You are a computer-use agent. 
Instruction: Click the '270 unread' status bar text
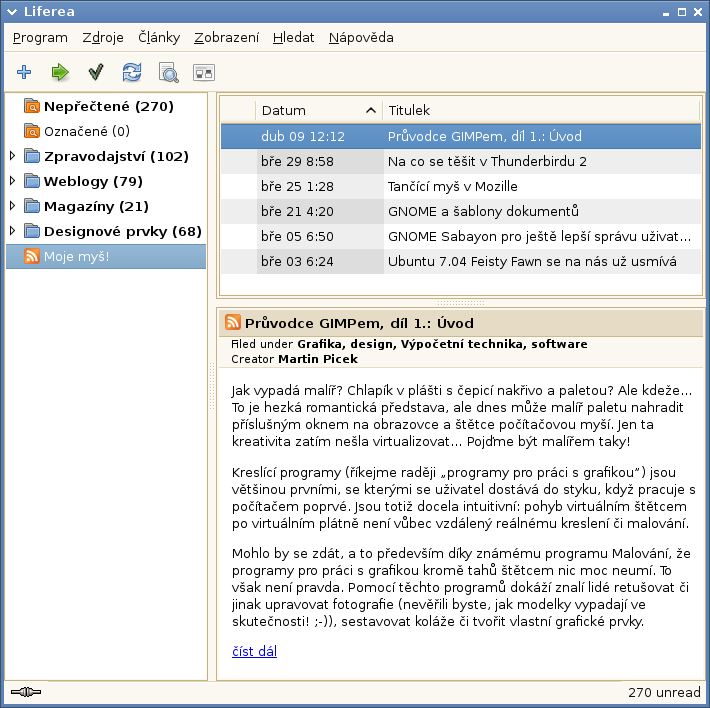664,692
